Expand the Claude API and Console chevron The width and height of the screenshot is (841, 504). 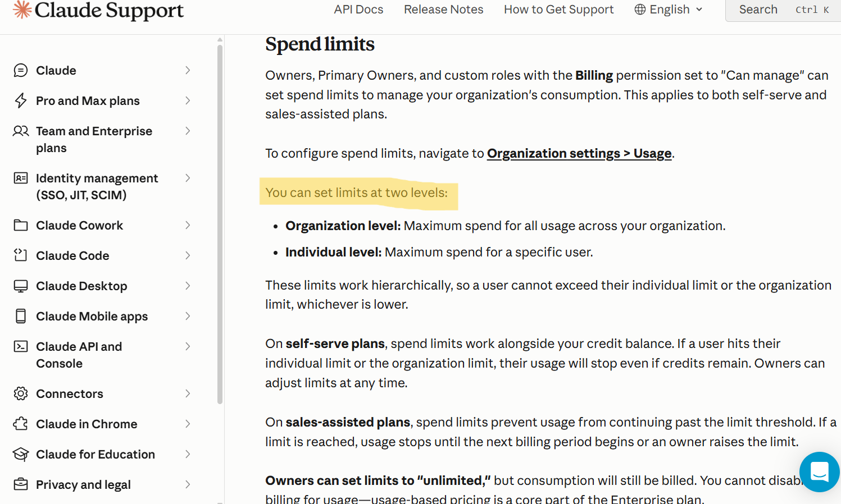(188, 346)
